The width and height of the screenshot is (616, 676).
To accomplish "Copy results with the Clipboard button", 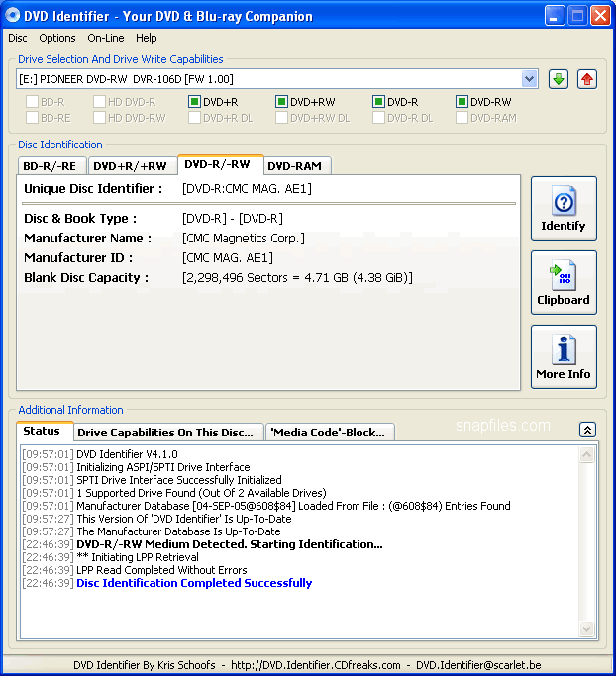I will coord(564,282).
